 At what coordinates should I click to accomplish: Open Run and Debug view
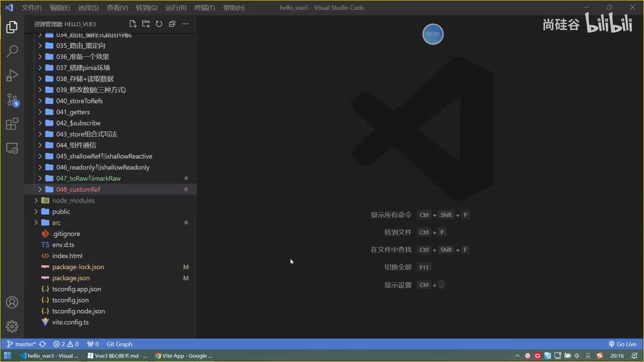pos(12,75)
